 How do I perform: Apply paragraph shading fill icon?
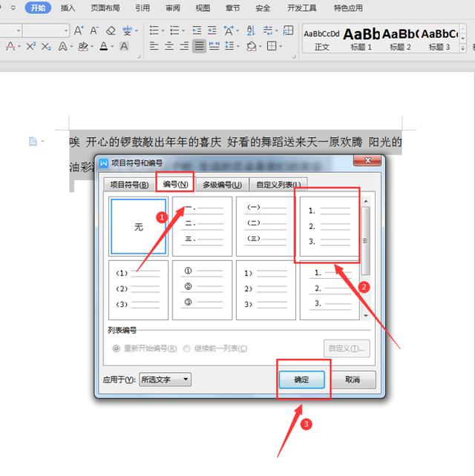point(252,46)
